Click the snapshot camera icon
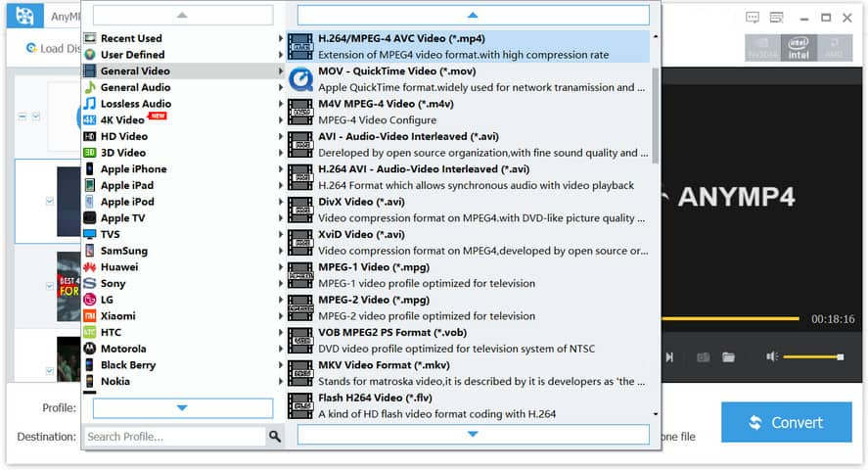Image resolution: width=868 pixels, height=470 pixels. point(703,357)
